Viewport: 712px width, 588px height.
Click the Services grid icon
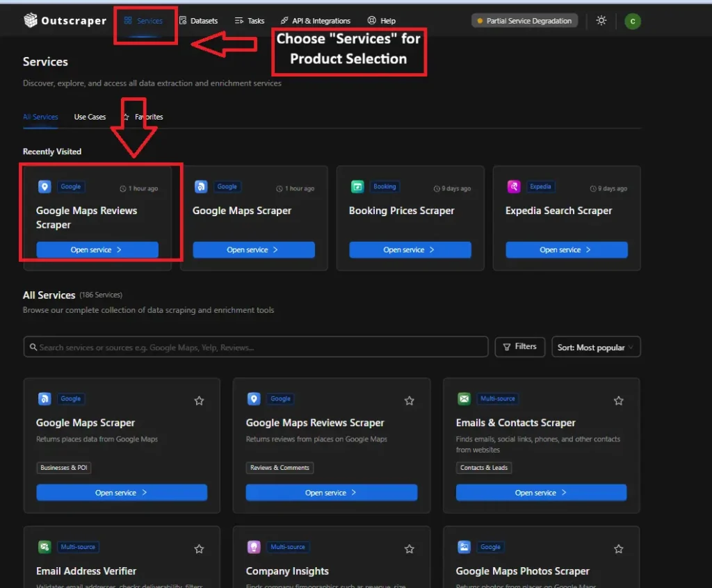click(128, 20)
